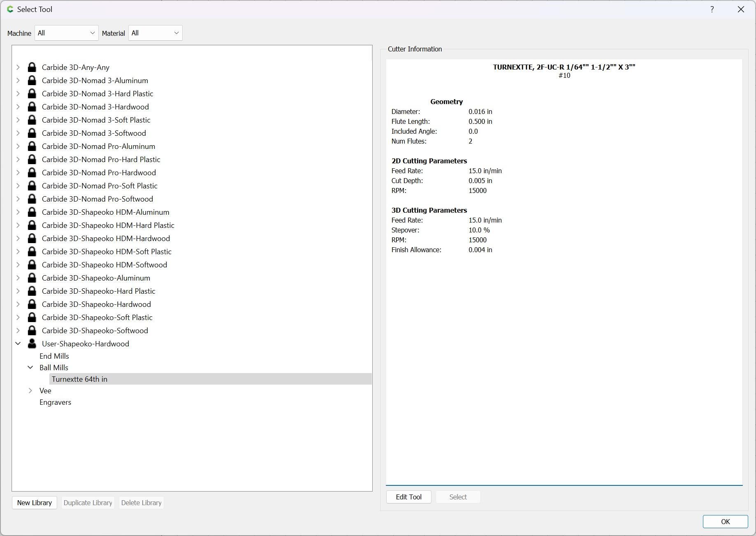Expand the Carbide 3D-Nomad 3-Hard Plastic library
This screenshot has width=756, height=536.
(x=18, y=93)
